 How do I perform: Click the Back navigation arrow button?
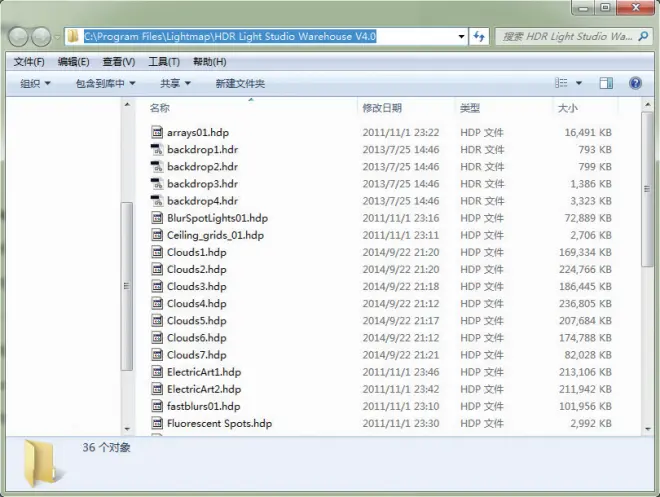(19, 37)
